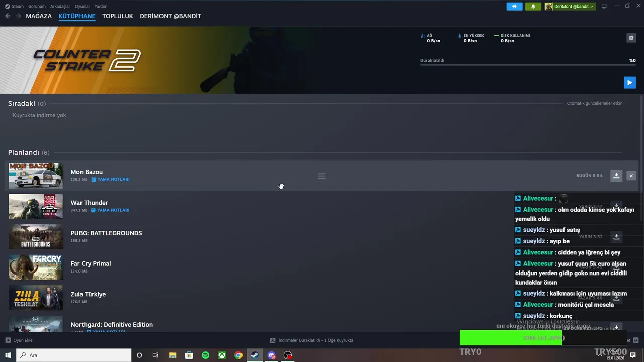Viewport: 644px width, 362px height.
Task: Open download settings gear
Action: 631,38
